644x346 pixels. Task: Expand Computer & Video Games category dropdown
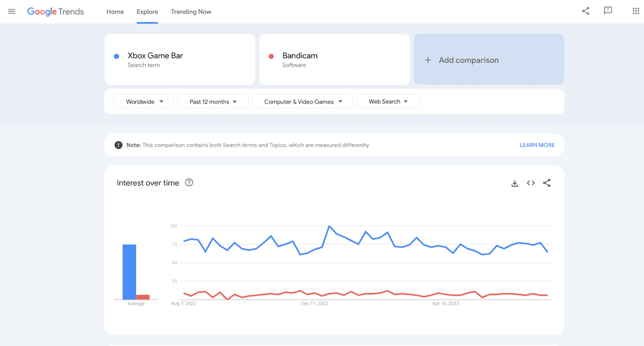302,102
